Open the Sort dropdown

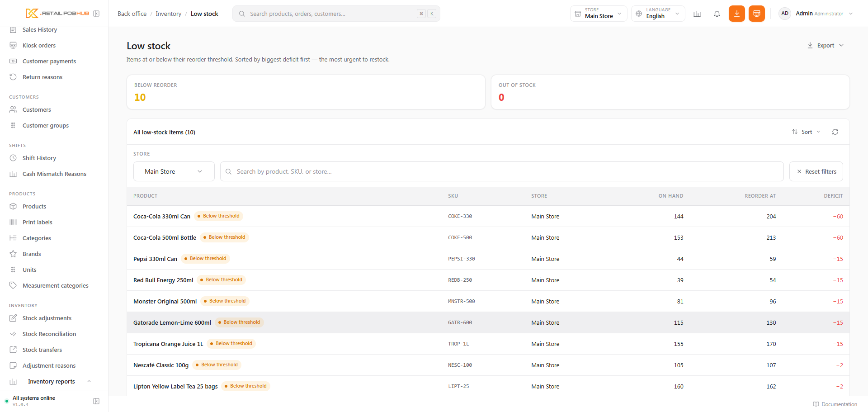click(x=806, y=132)
